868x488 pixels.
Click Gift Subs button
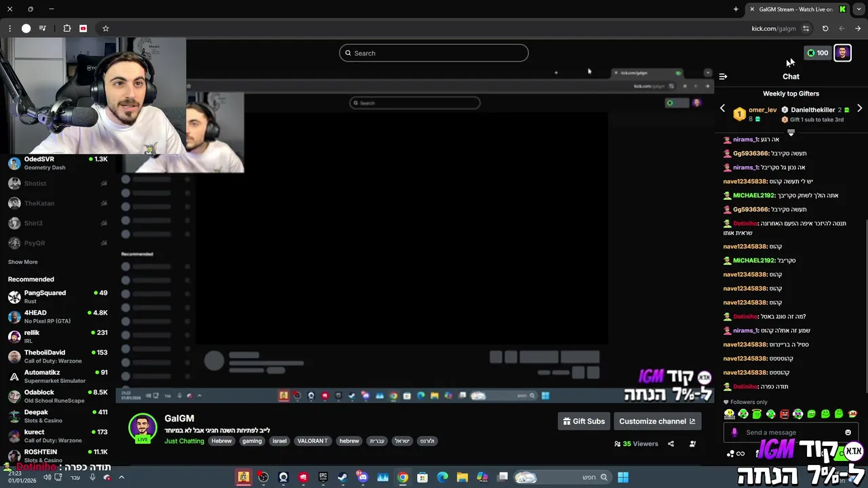[x=583, y=421]
